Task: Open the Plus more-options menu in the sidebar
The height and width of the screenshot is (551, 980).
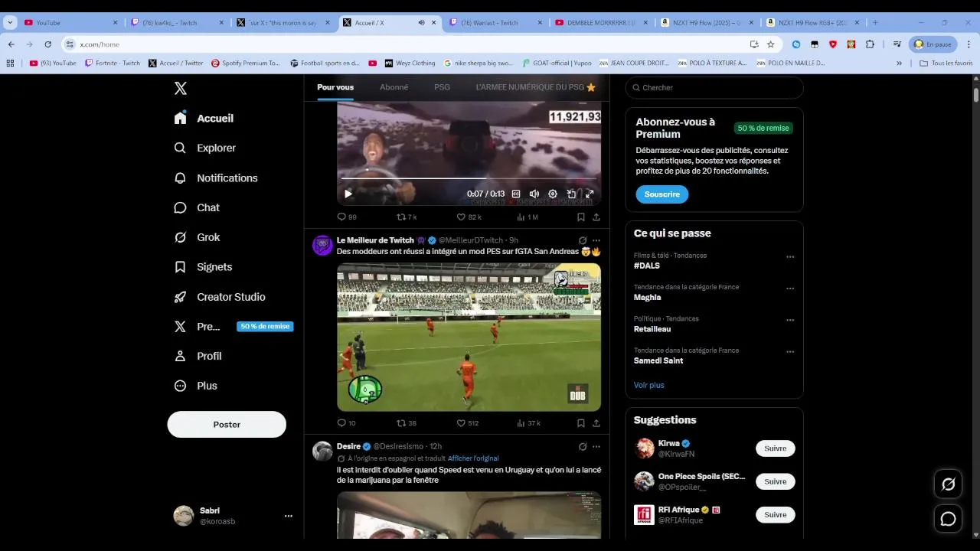Action: point(195,386)
